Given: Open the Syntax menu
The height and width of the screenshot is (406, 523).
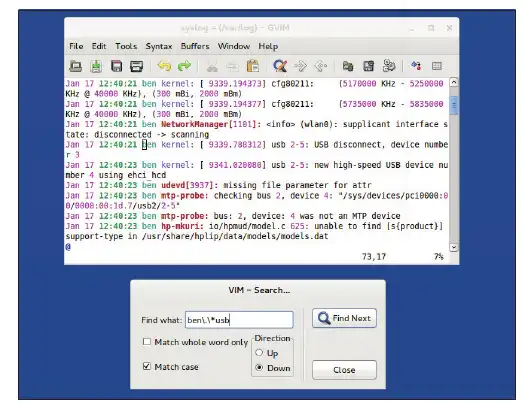Looking at the screenshot, I should click(158, 46).
